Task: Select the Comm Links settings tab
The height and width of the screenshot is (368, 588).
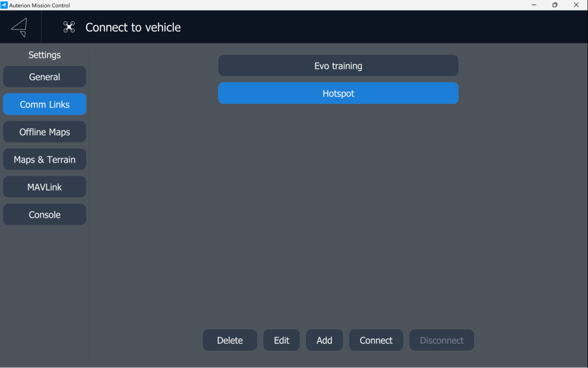Action: coord(44,105)
